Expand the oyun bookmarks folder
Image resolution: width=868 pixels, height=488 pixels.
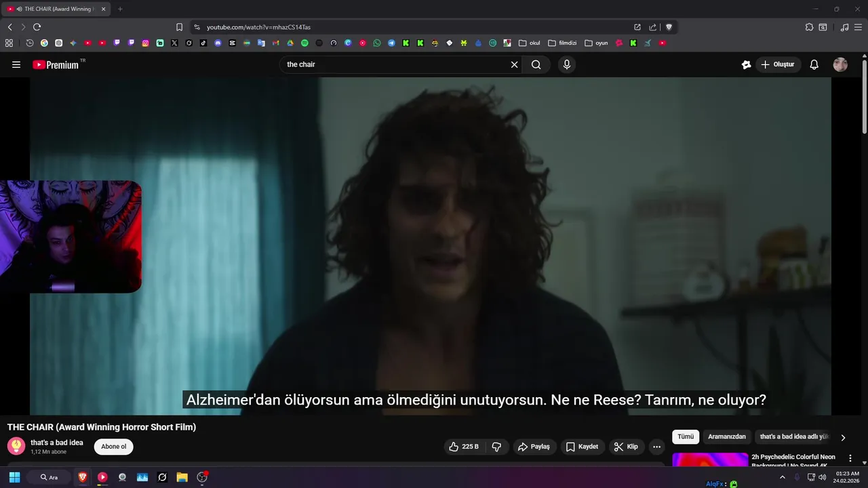coord(596,43)
